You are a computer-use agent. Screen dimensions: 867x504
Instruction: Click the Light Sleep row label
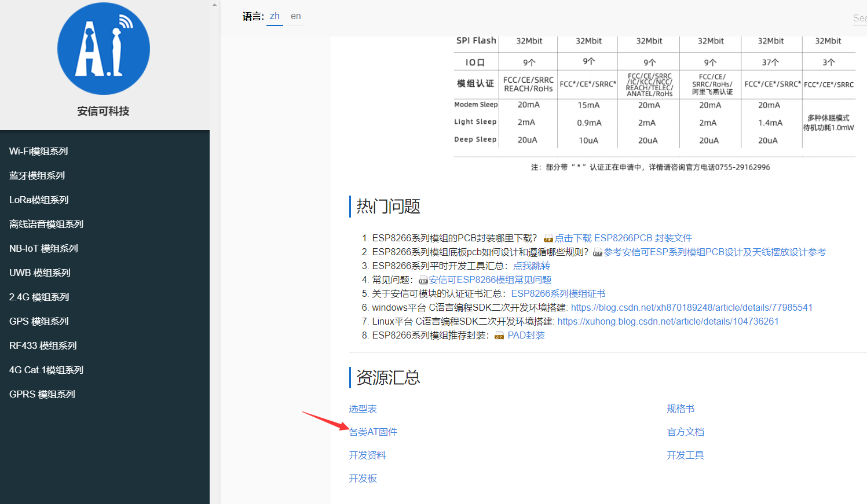475,122
